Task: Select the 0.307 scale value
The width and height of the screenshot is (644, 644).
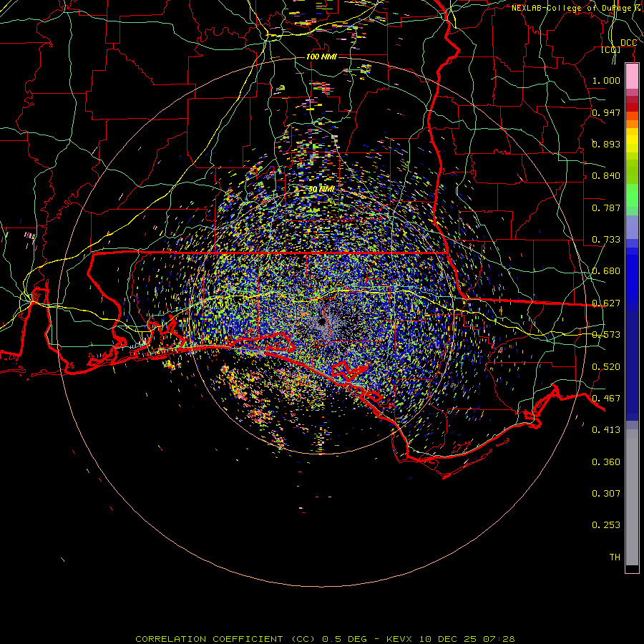Action: pos(606,494)
